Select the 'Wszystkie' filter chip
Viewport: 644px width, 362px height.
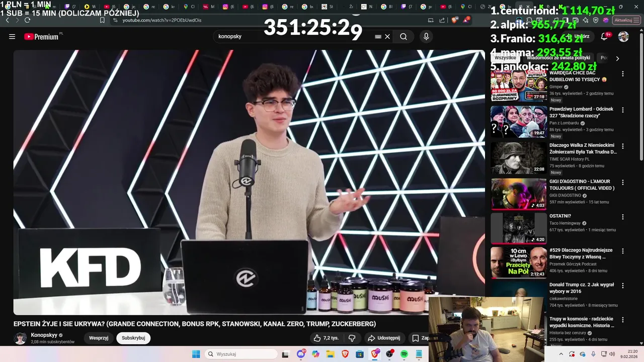coord(505,58)
